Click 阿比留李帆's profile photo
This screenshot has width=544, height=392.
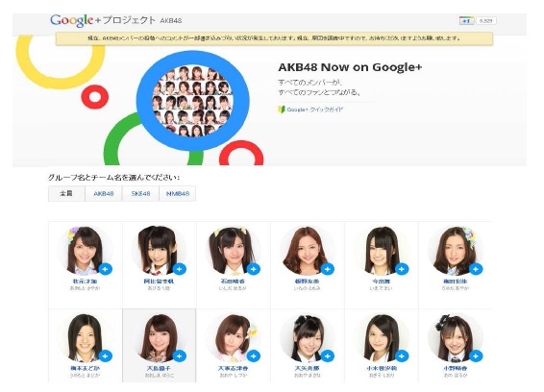click(159, 251)
